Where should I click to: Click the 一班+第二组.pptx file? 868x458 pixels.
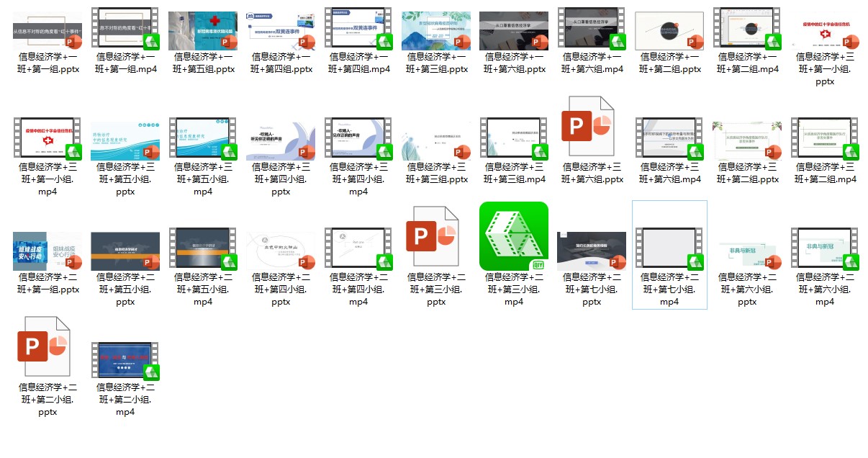pyautogui.click(x=669, y=31)
